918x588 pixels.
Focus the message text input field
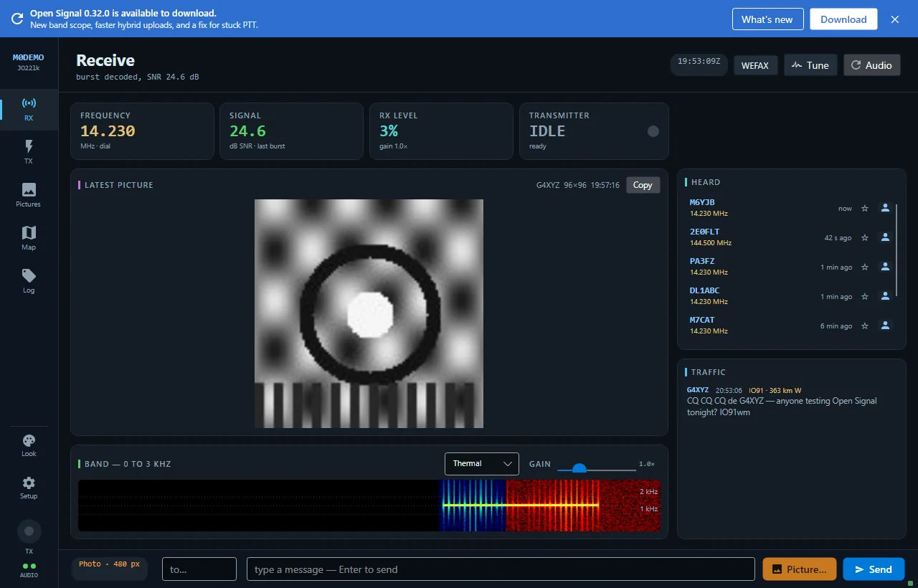click(501, 569)
